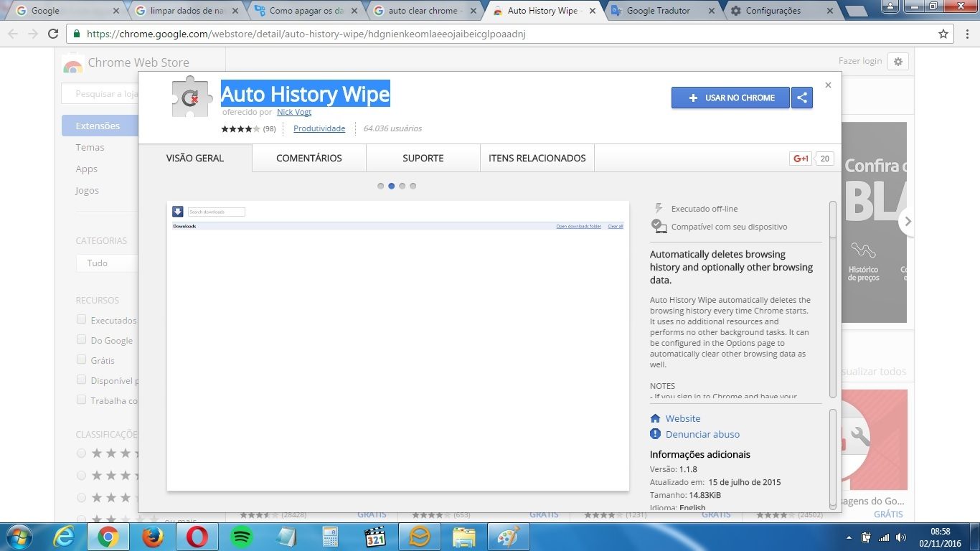Click the USAR NO CHROME button

[x=730, y=98]
